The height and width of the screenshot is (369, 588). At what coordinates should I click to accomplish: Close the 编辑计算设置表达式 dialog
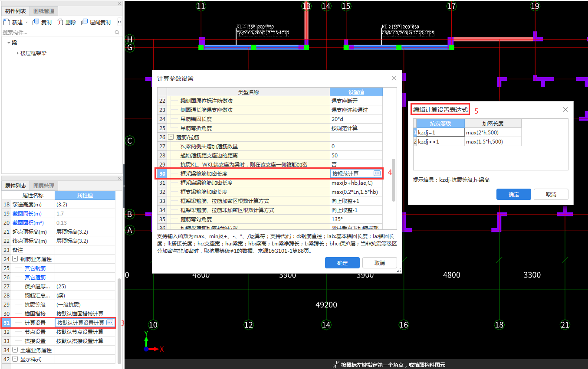point(565,110)
